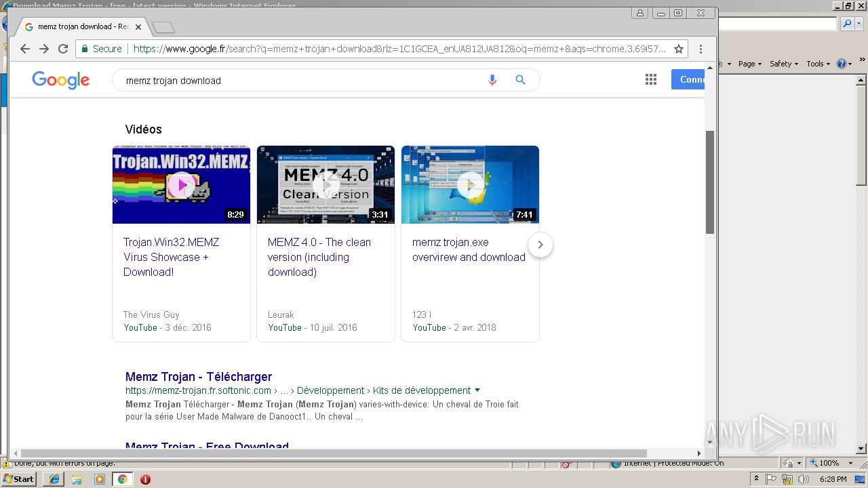
Task: Open the volume speaker tray icon
Action: tap(803, 479)
